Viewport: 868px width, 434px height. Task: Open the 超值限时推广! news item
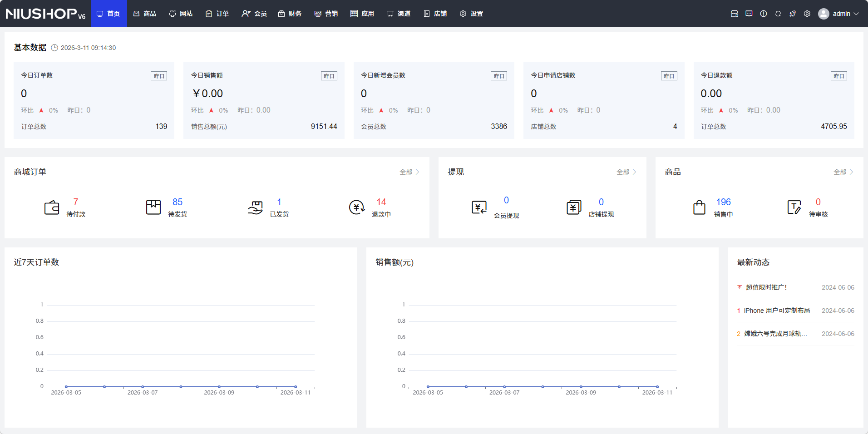tap(766, 287)
